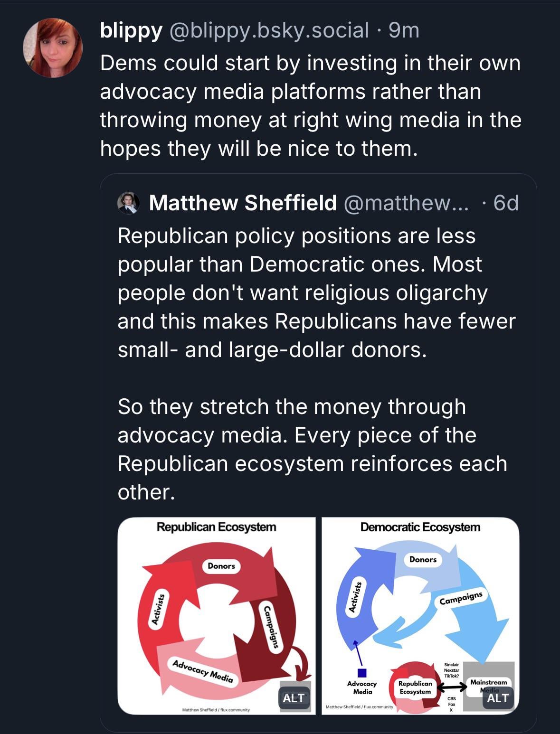The image size is (560, 734).
Task: Open quoted text about Republican policy positions
Action: click(316, 292)
